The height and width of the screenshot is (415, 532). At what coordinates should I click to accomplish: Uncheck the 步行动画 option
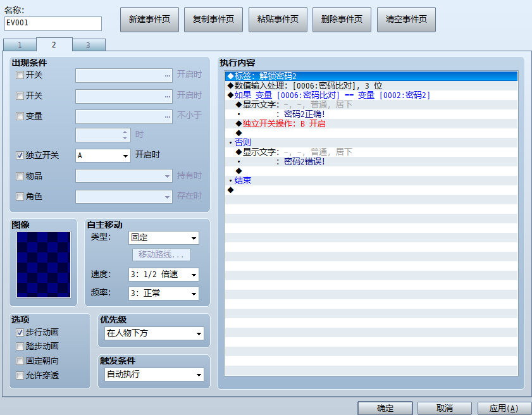(x=20, y=332)
